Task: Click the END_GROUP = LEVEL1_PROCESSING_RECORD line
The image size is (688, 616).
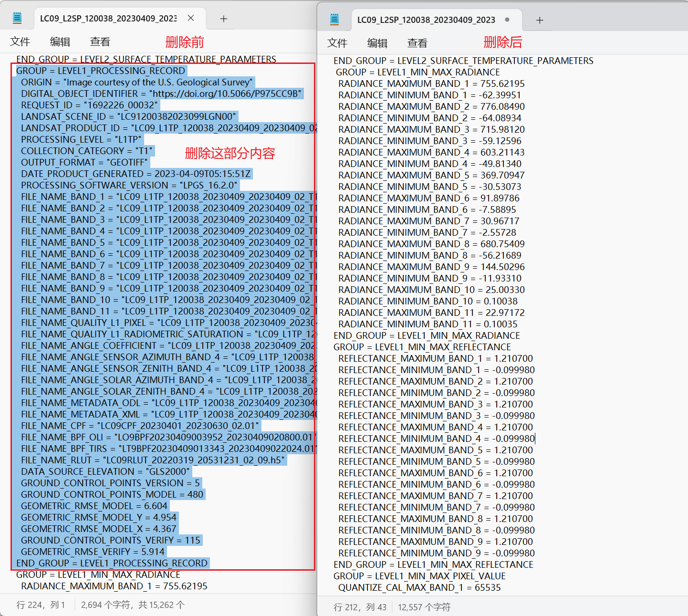Action: (112, 563)
